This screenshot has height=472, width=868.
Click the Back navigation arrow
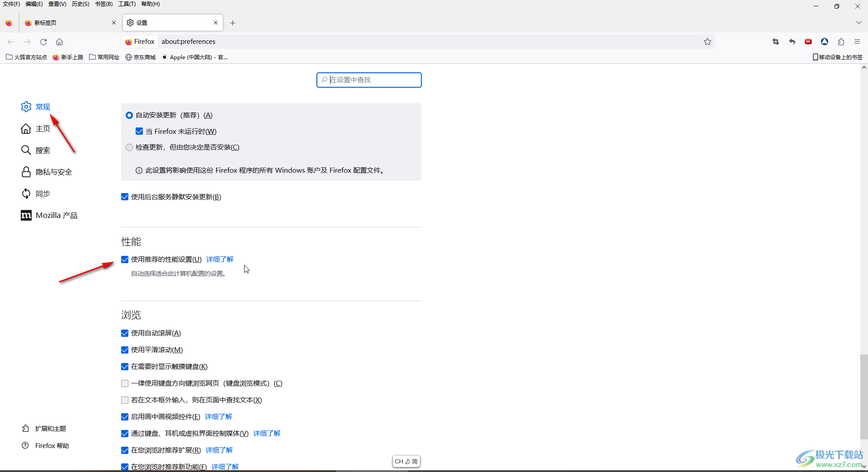pyautogui.click(x=11, y=42)
